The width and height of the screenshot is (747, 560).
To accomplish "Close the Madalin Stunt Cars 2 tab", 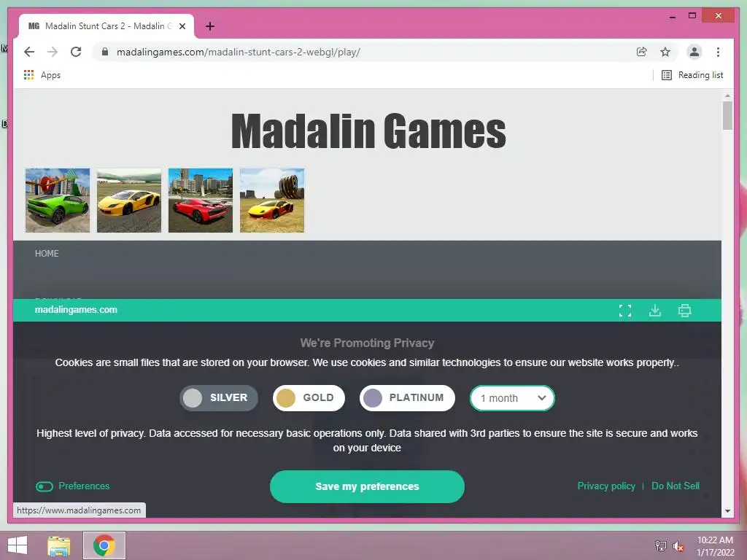I will 182,26.
